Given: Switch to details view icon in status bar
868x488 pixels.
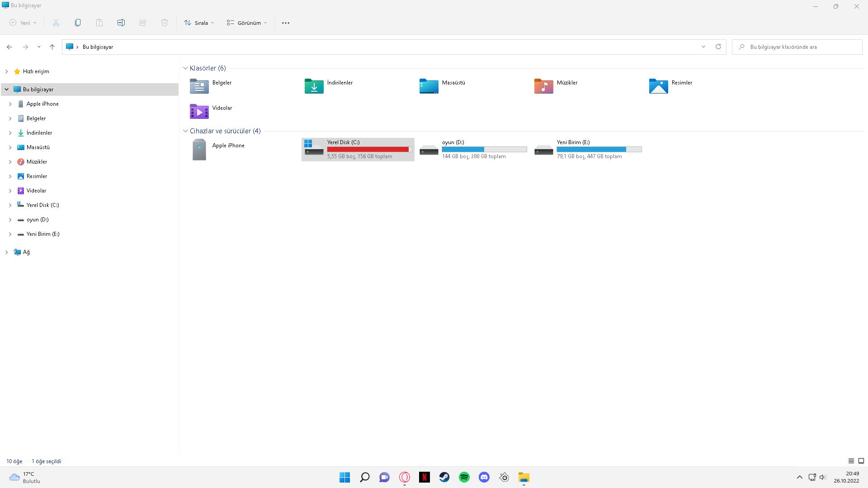Looking at the screenshot, I should (x=851, y=461).
